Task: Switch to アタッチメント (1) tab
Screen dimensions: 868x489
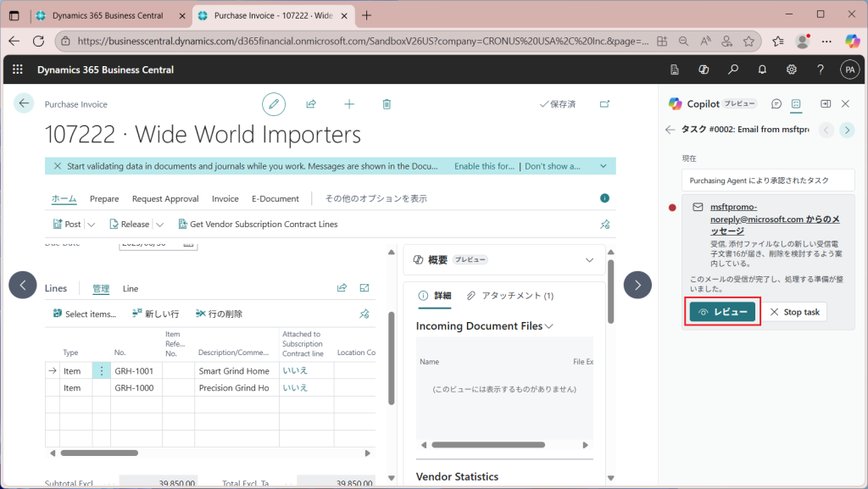Action: 509,296
